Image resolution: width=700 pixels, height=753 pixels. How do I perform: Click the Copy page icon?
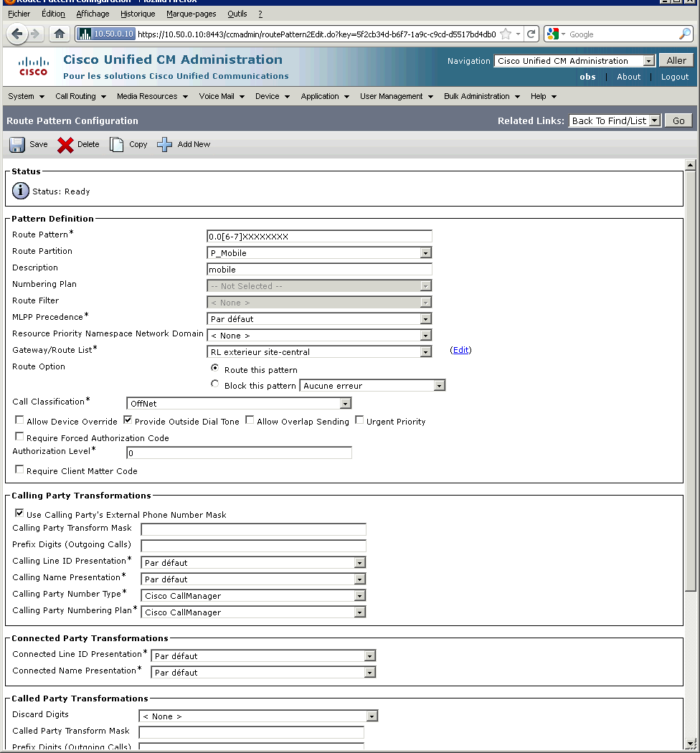pyautogui.click(x=116, y=145)
